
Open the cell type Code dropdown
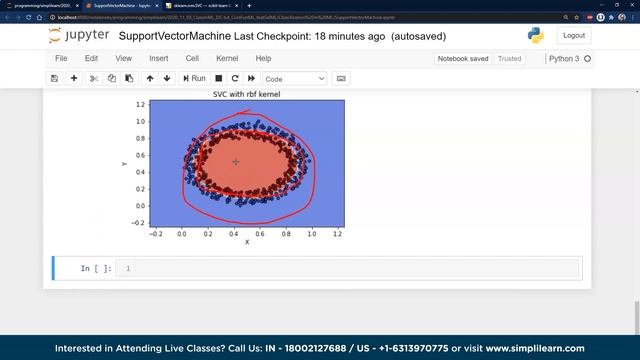pyautogui.click(x=294, y=79)
